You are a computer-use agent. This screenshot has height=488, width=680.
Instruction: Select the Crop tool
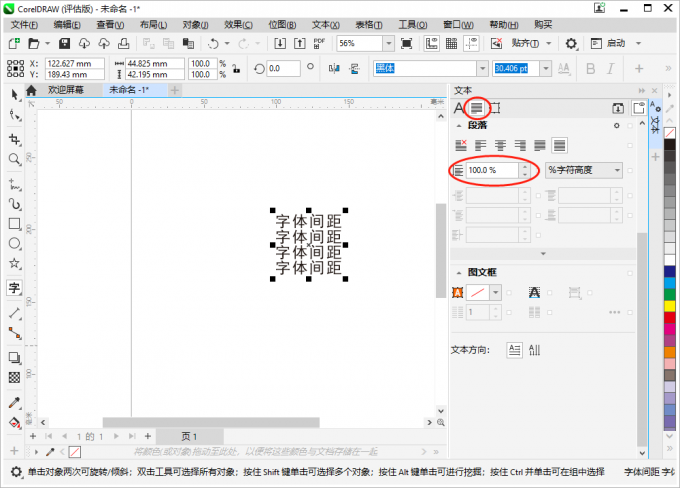click(14, 138)
